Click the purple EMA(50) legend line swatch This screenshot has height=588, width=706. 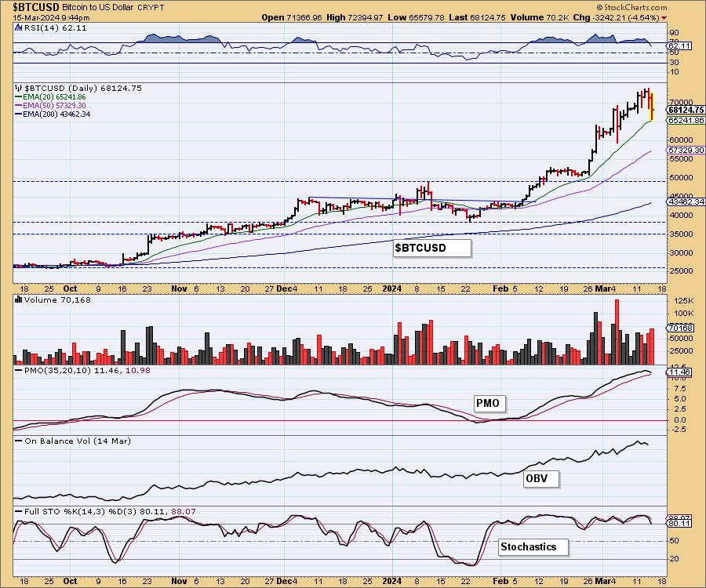19,106
